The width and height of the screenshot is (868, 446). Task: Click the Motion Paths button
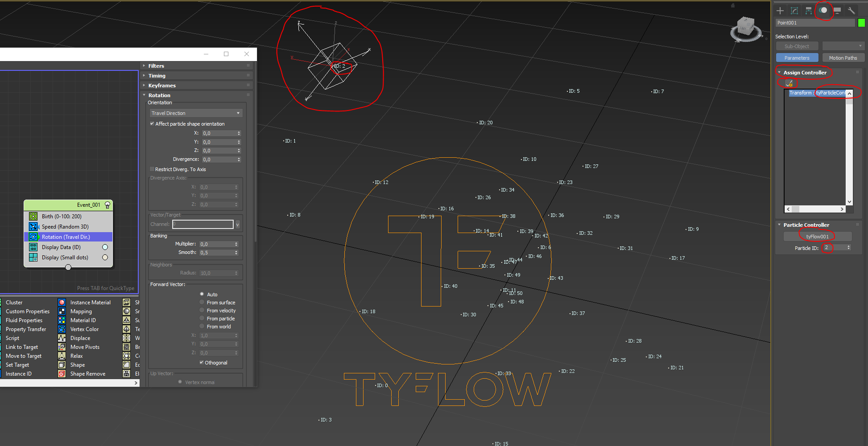(843, 58)
